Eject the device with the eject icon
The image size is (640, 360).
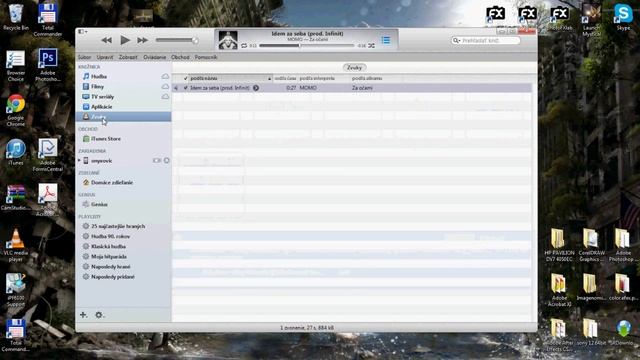[167, 160]
